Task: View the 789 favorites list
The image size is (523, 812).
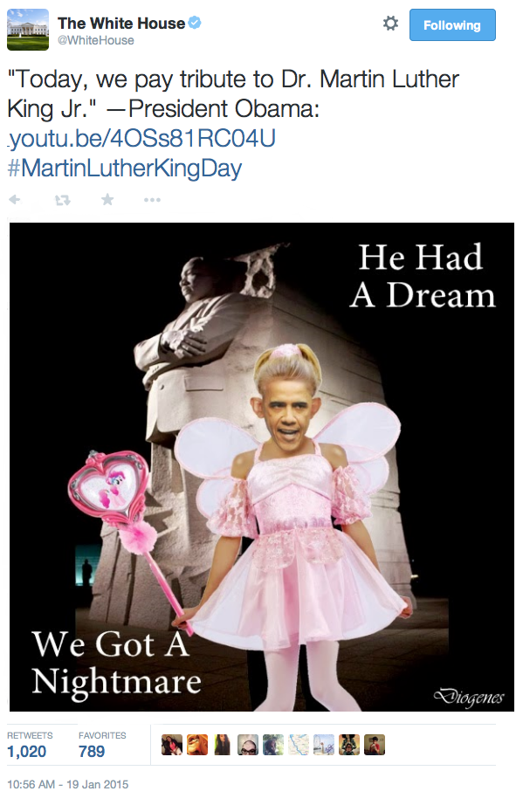Action: 102,745
